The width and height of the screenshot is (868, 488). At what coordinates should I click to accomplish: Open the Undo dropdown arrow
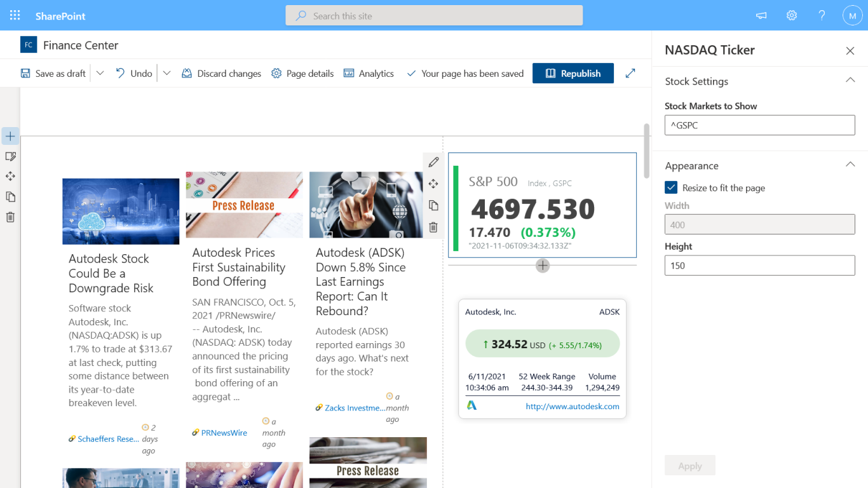click(x=167, y=73)
